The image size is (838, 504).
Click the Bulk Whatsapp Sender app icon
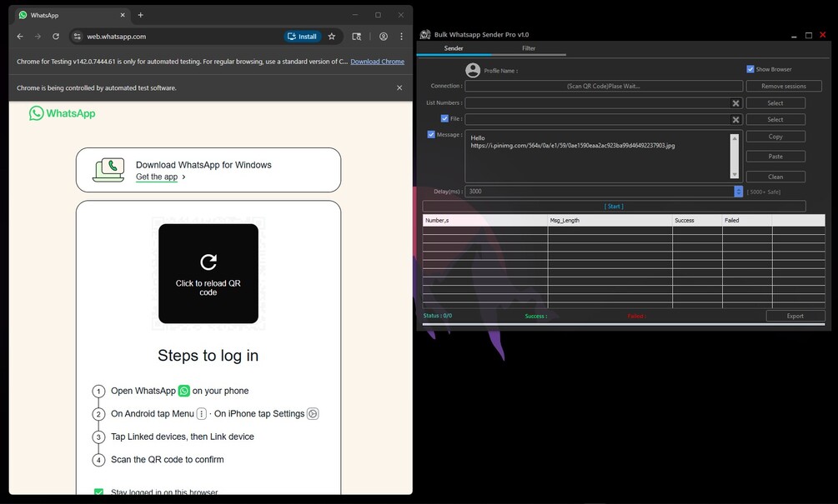(425, 35)
